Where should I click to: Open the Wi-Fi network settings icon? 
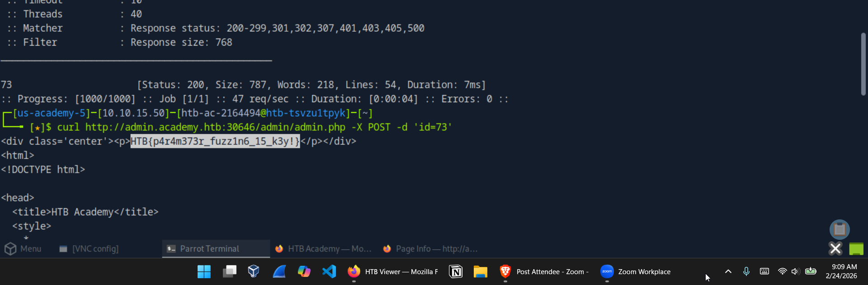pyautogui.click(x=782, y=271)
